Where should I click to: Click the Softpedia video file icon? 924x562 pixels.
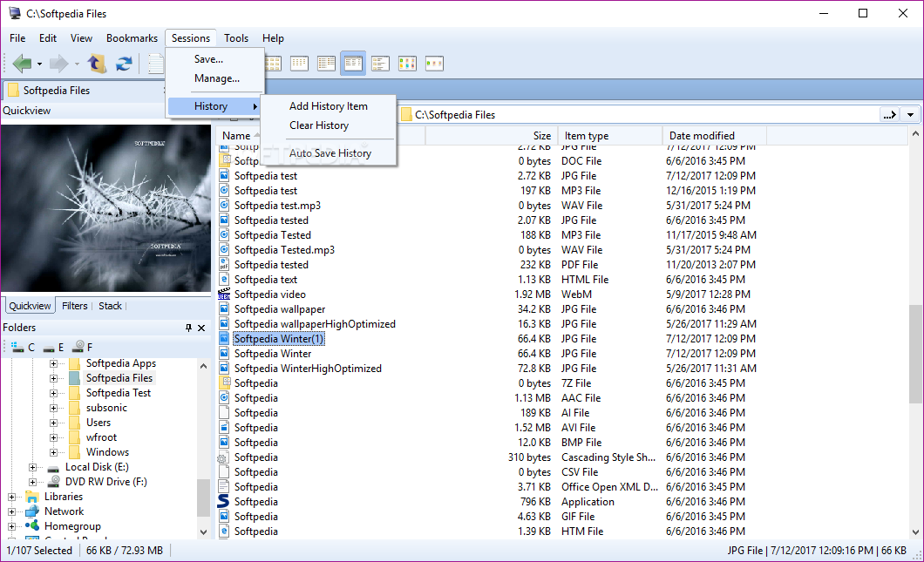click(224, 294)
